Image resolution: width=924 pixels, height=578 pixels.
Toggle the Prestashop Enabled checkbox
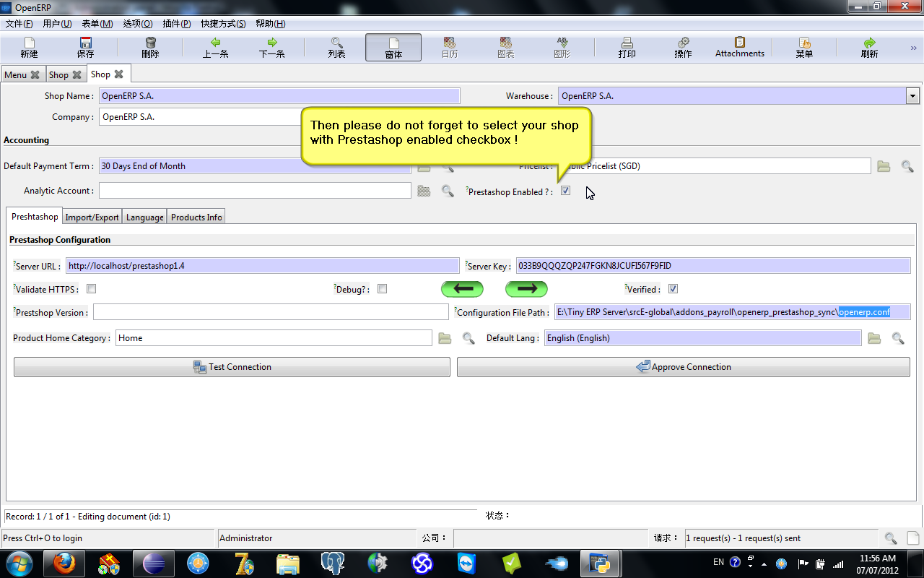tap(565, 191)
